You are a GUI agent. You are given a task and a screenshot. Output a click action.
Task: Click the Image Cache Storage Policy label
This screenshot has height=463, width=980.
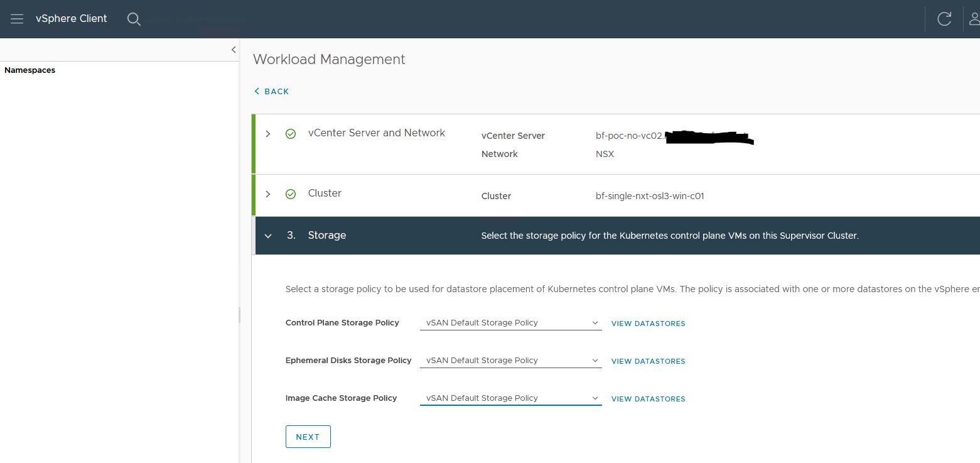341,398
